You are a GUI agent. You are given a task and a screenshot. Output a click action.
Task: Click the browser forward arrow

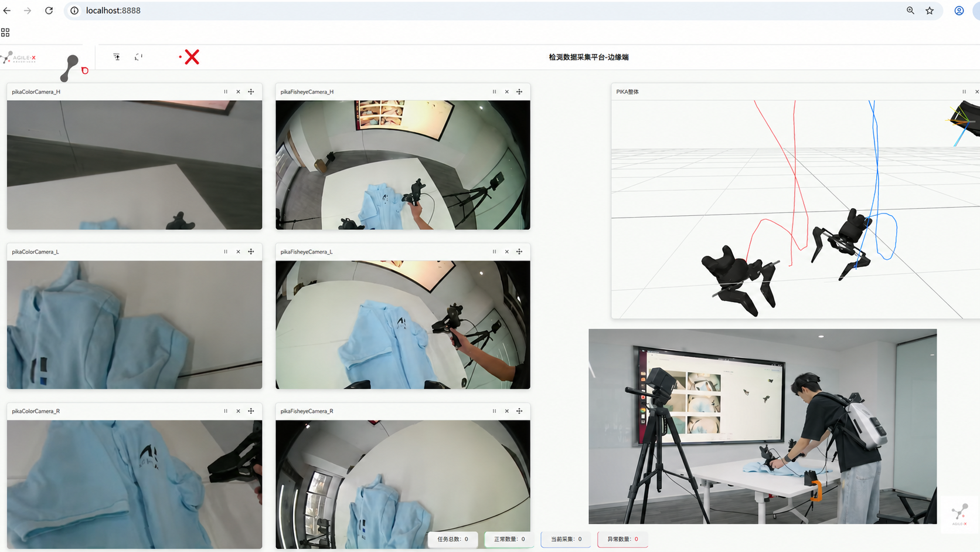[x=28, y=11]
